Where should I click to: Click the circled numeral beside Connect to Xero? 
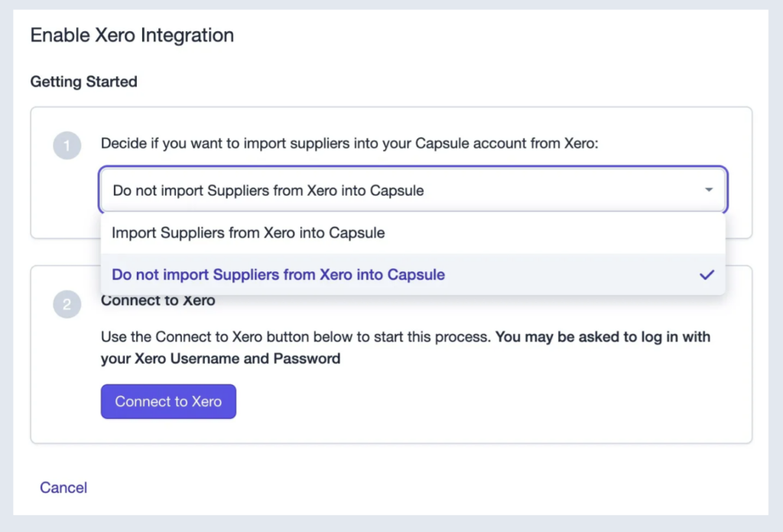click(67, 303)
